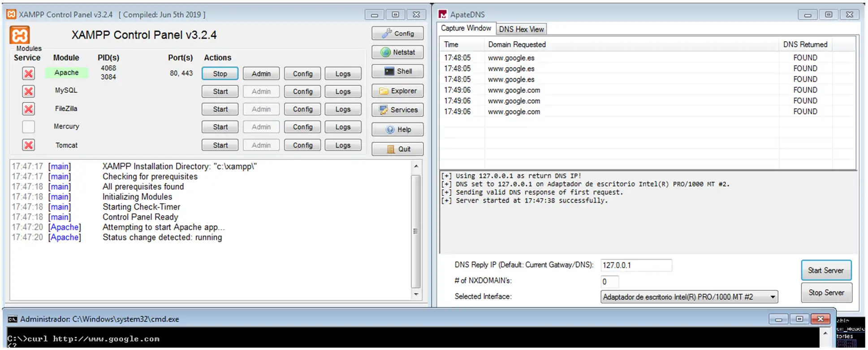Toggle the Apache service checkbox
This screenshot has height=350, width=868.
[x=29, y=73]
